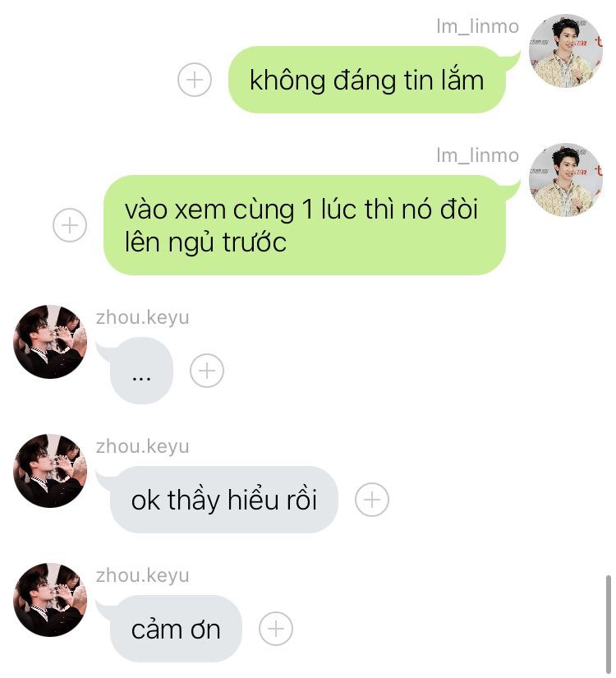Click zhou.keyu username above 'ok thầy hiểu rồi'
The image size is (616, 678).
143,446
